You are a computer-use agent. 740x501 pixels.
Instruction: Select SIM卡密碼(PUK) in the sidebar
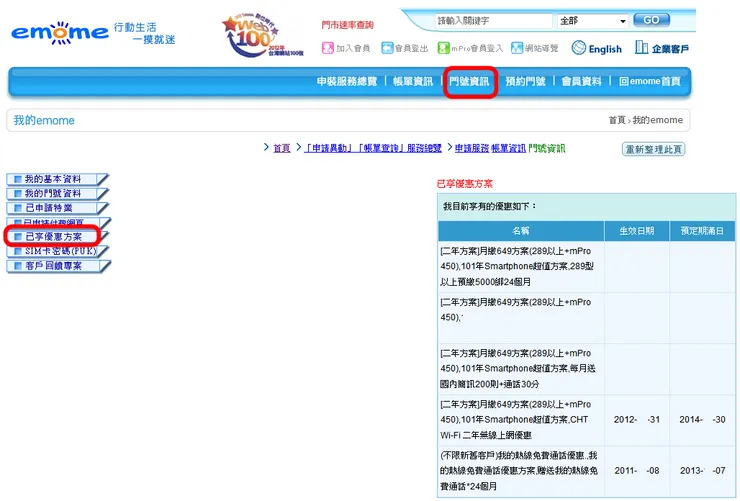click(57, 251)
